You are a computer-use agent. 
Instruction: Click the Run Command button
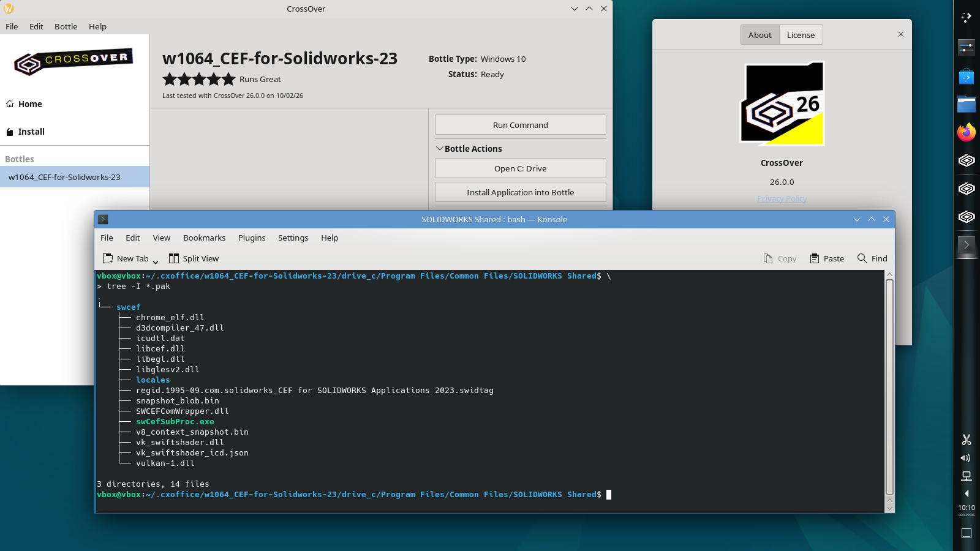521,125
